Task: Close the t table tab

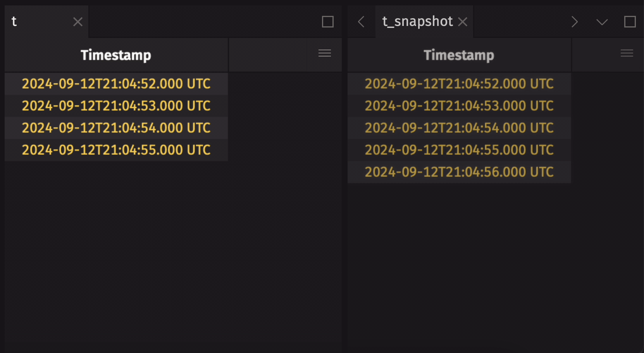Action: pos(78,22)
